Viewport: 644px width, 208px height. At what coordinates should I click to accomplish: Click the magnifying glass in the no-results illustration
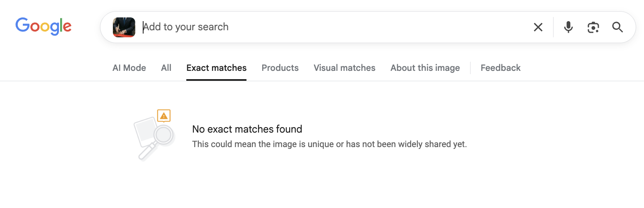pyautogui.click(x=163, y=135)
